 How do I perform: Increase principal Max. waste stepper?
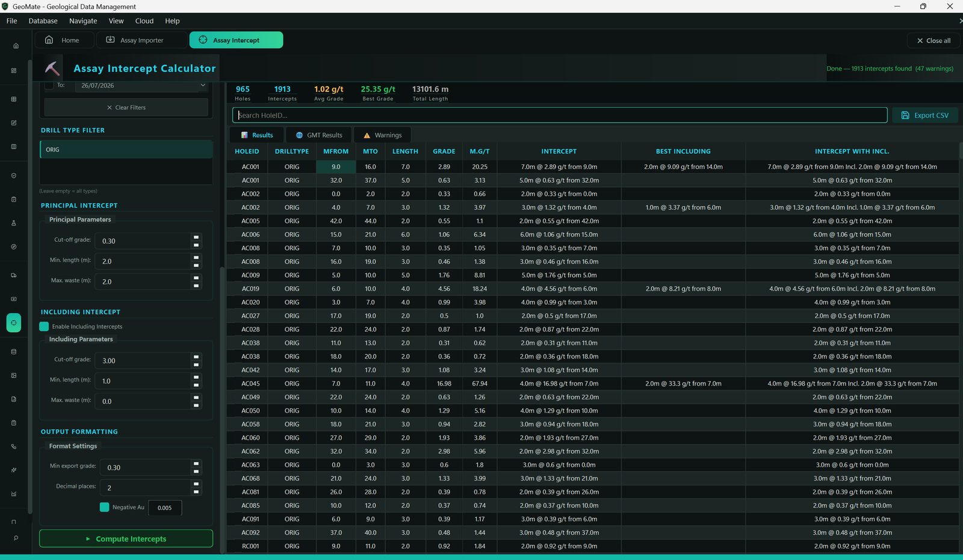pos(196,278)
